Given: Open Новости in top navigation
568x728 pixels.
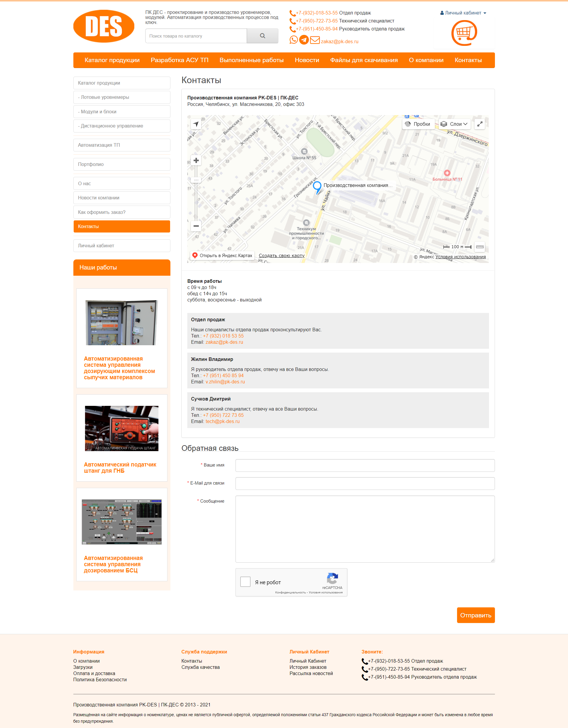Looking at the screenshot, I should point(307,60).
